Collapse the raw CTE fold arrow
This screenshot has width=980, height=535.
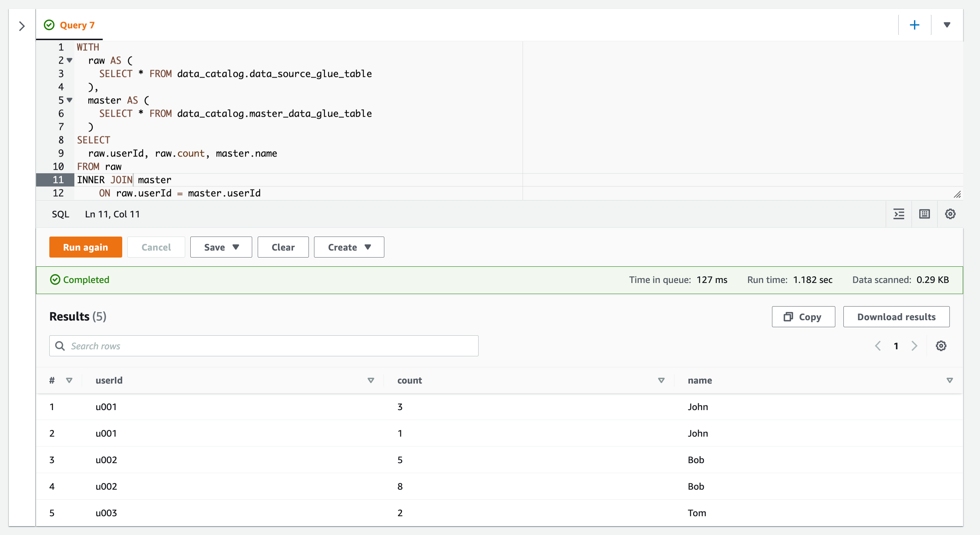pos(70,60)
